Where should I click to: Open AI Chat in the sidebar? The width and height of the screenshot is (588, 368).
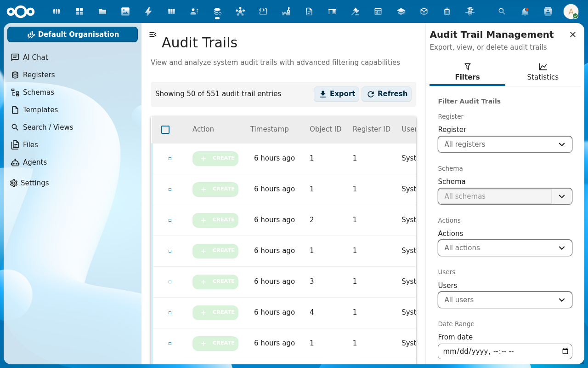coord(73,57)
